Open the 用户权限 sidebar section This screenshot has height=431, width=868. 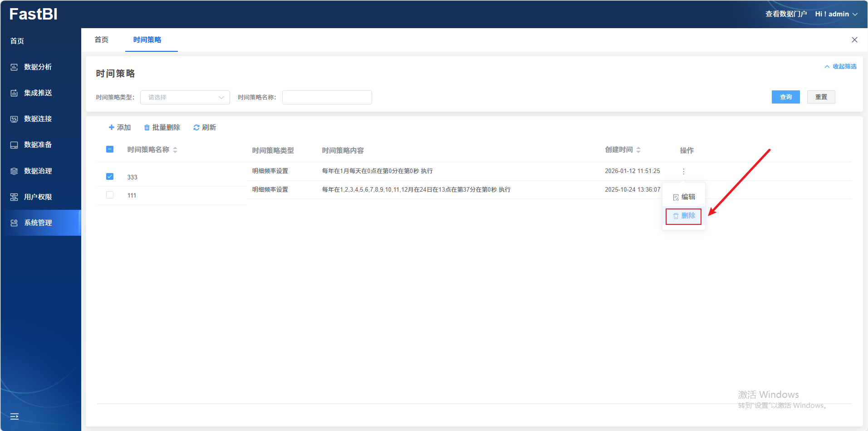coord(38,197)
